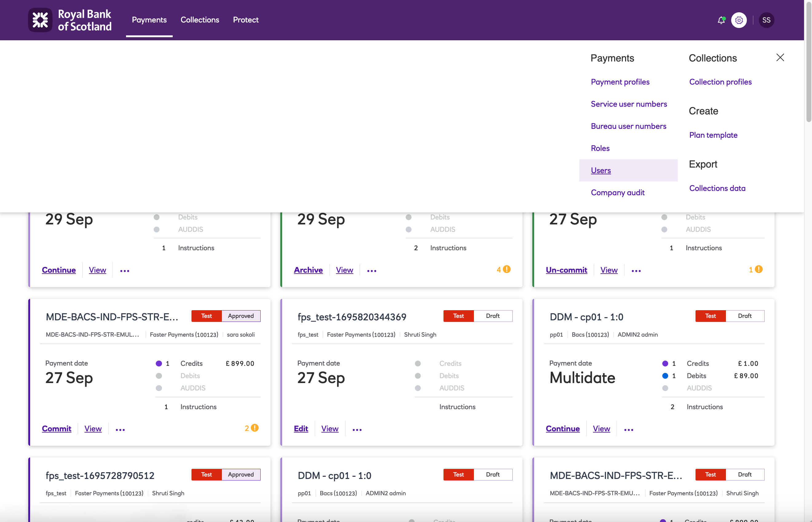Switch to the Collections tab
The image size is (812, 522).
[x=199, y=20]
